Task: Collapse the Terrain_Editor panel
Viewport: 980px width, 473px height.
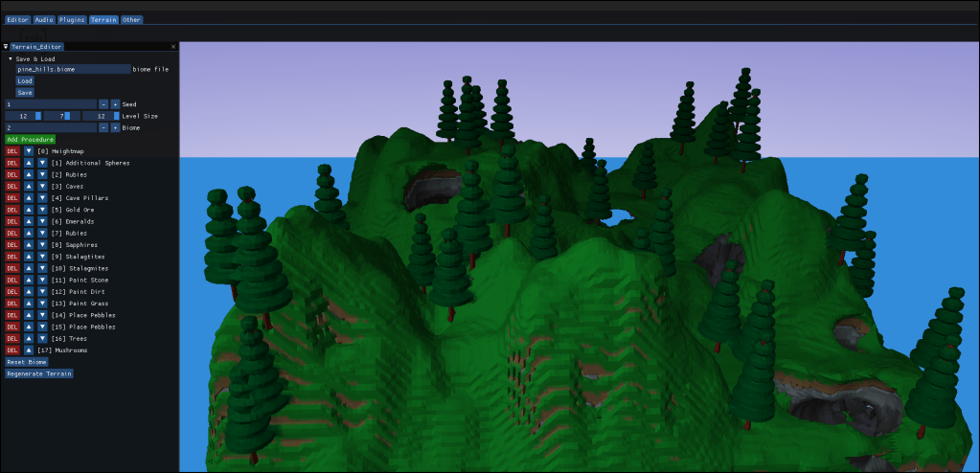Action: coord(6,46)
